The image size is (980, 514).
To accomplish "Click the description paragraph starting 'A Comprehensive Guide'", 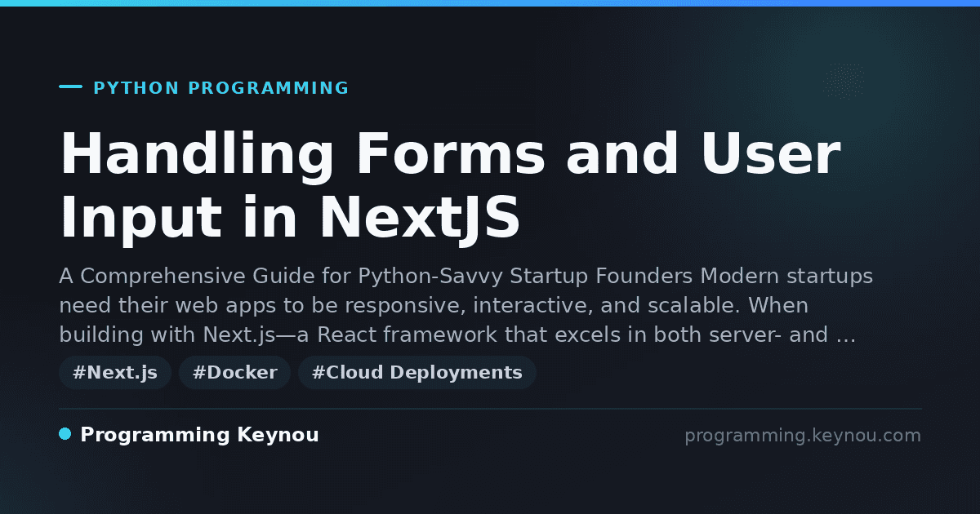I will pyautogui.click(x=466, y=306).
